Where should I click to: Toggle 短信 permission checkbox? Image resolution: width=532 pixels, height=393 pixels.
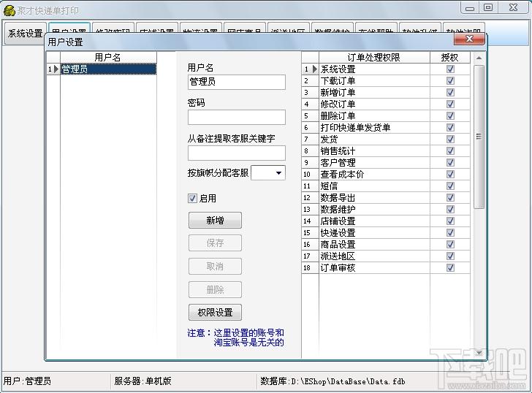click(x=450, y=186)
